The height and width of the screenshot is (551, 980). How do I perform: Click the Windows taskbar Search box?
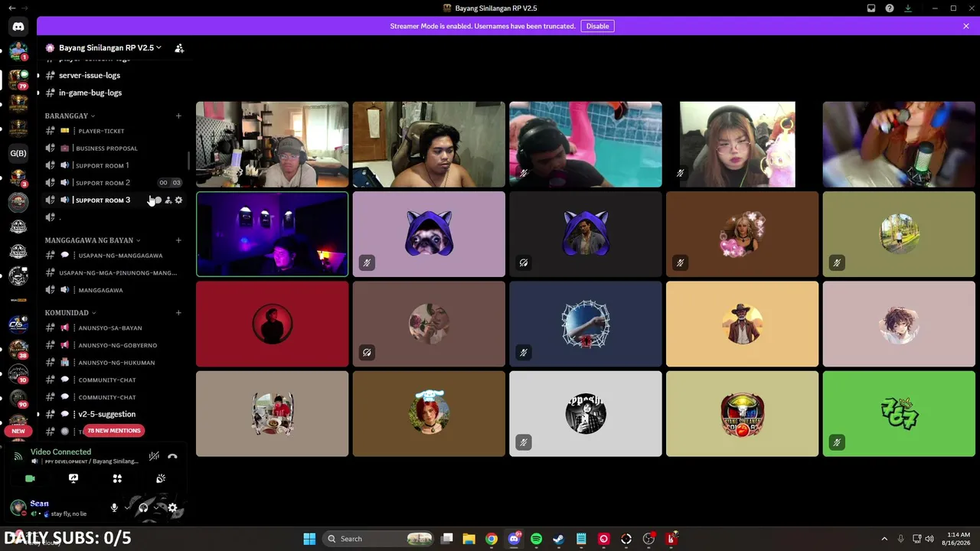(x=378, y=539)
